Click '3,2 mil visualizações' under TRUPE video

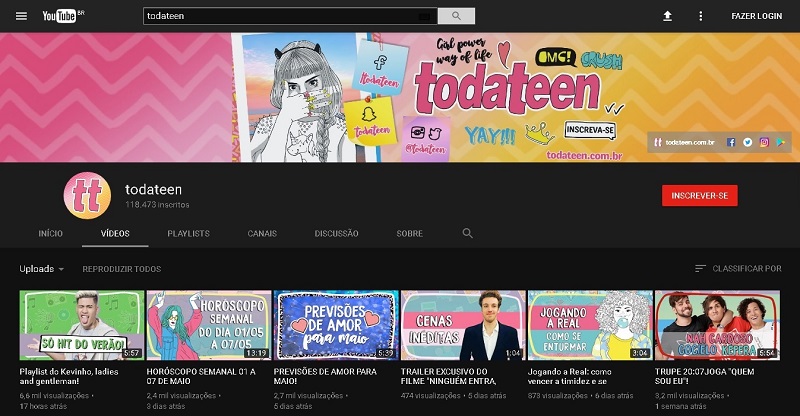coord(690,396)
